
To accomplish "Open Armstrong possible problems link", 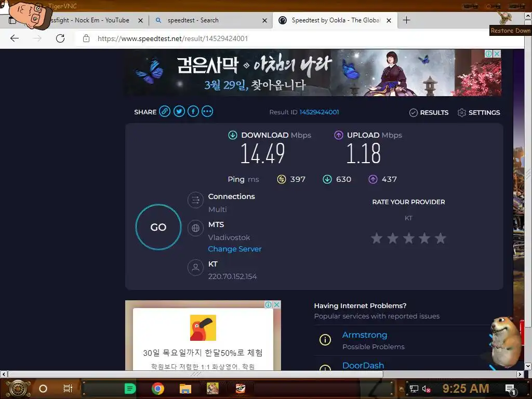I will point(365,335).
